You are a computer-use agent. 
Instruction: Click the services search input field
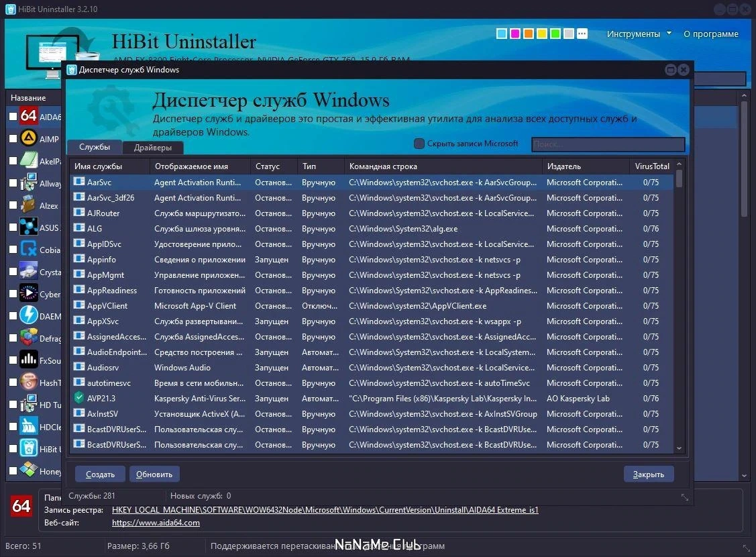click(x=608, y=144)
